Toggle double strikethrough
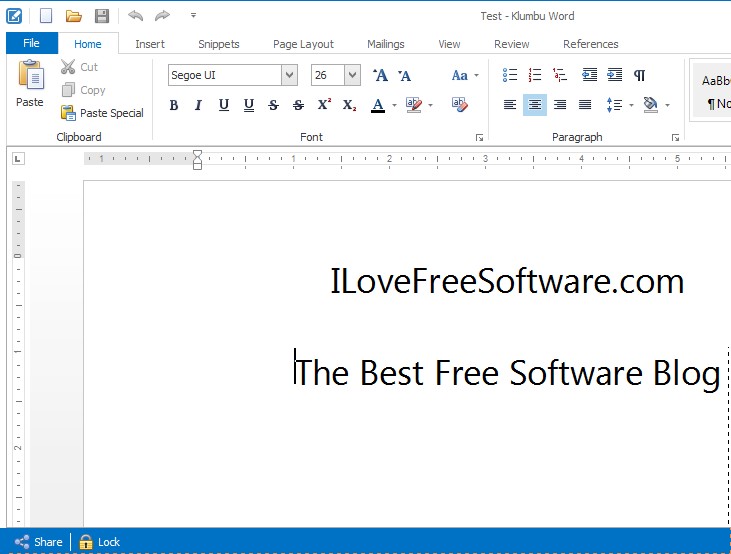 click(298, 105)
